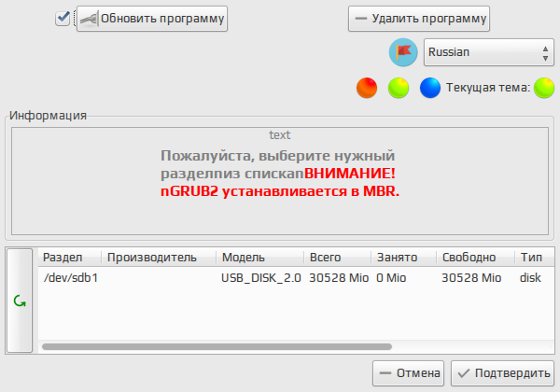This screenshot has width=560, height=392.
Task: Click the Удалить программу button
Action: 419,19
